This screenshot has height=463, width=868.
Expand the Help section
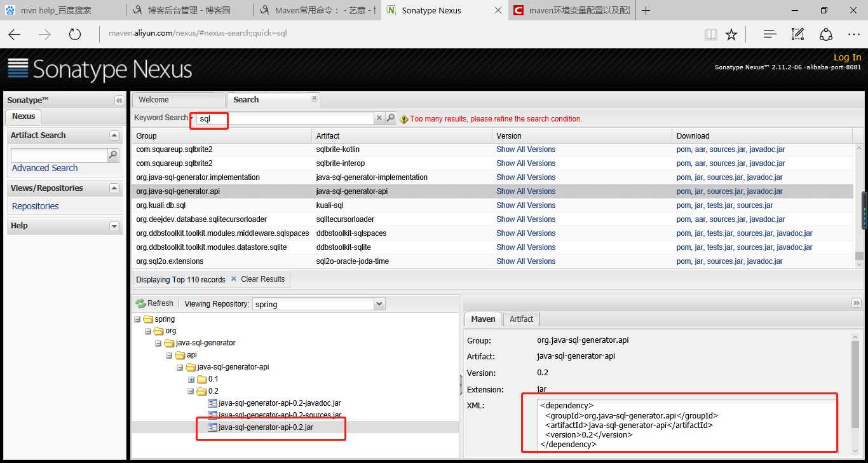pos(114,226)
